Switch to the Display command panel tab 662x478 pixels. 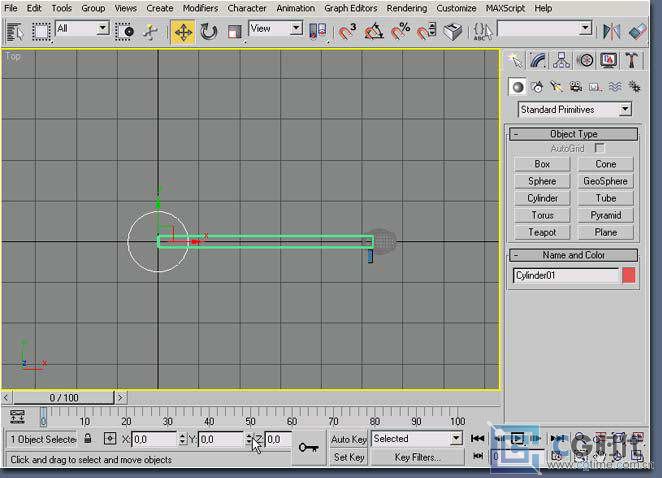point(608,60)
